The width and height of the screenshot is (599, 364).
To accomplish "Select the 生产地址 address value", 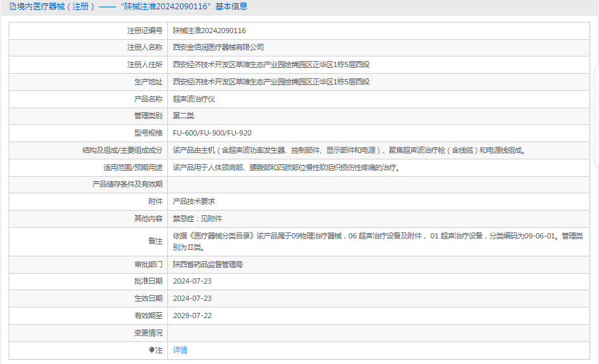I will pyautogui.click(x=271, y=82).
